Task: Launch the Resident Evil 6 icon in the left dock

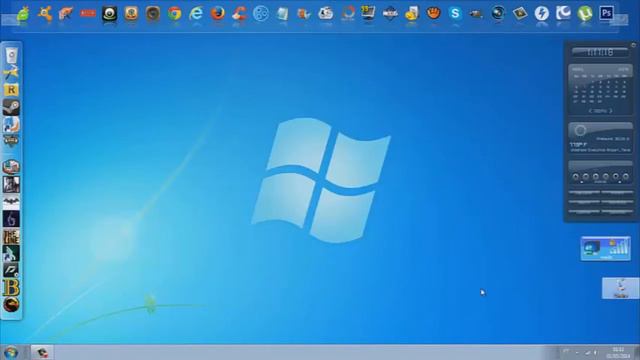Action: [x=11, y=219]
